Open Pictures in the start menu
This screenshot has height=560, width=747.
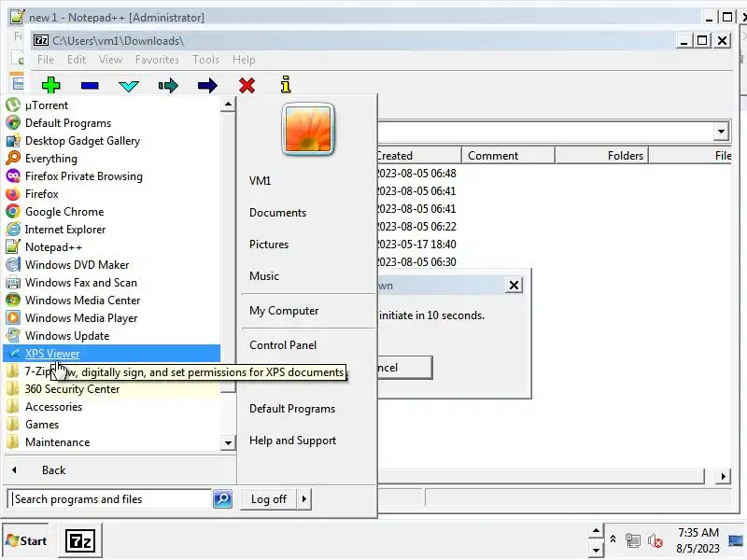tap(269, 245)
